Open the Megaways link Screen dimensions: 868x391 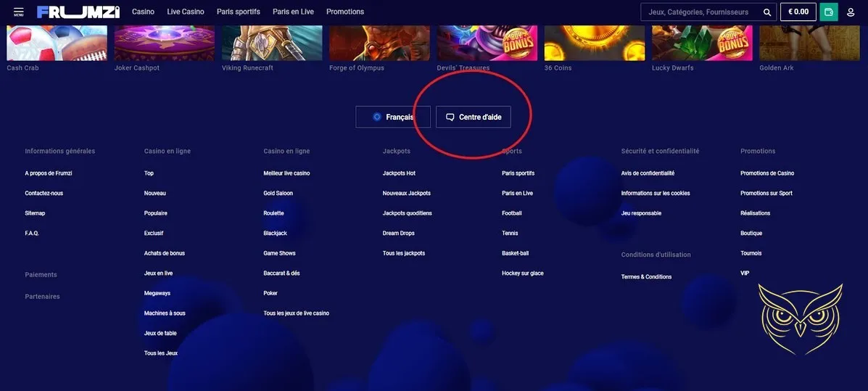point(157,293)
